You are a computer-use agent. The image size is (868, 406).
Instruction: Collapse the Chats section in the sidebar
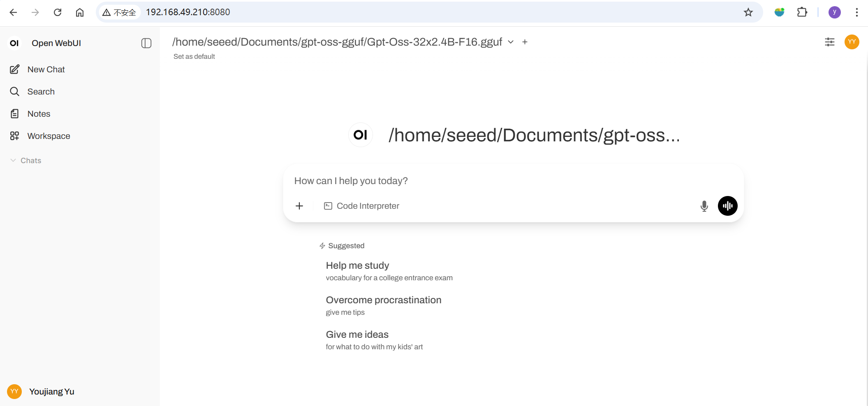25,161
